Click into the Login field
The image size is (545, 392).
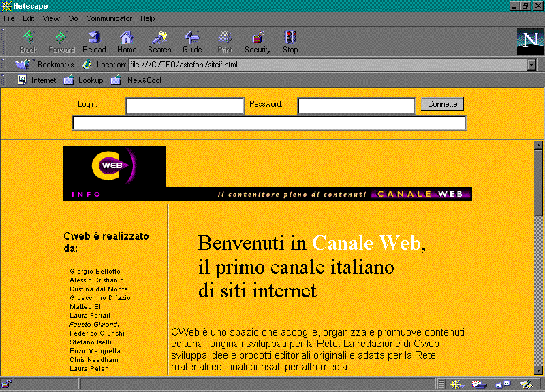point(185,106)
